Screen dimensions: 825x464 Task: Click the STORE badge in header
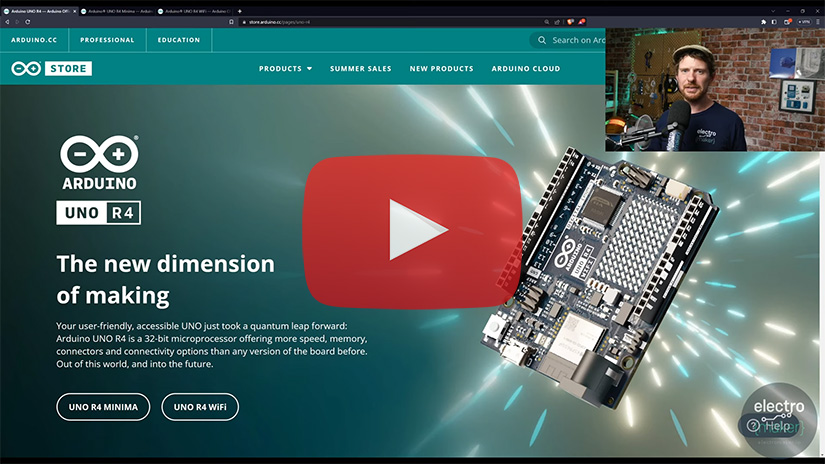click(x=68, y=68)
